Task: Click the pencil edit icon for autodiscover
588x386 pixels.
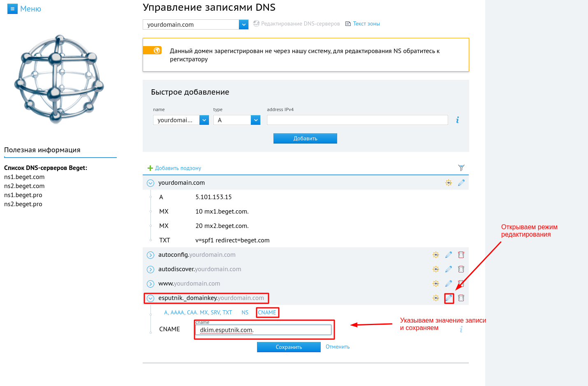Action: point(449,269)
